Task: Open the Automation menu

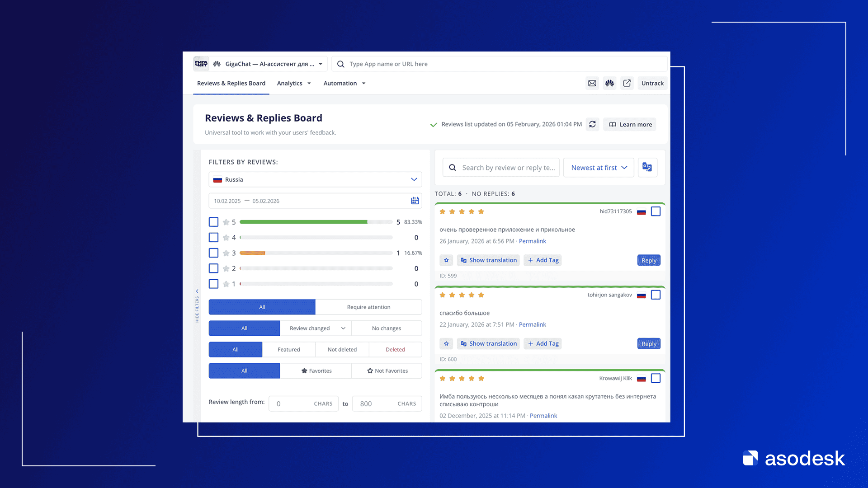Action: coord(344,83)
